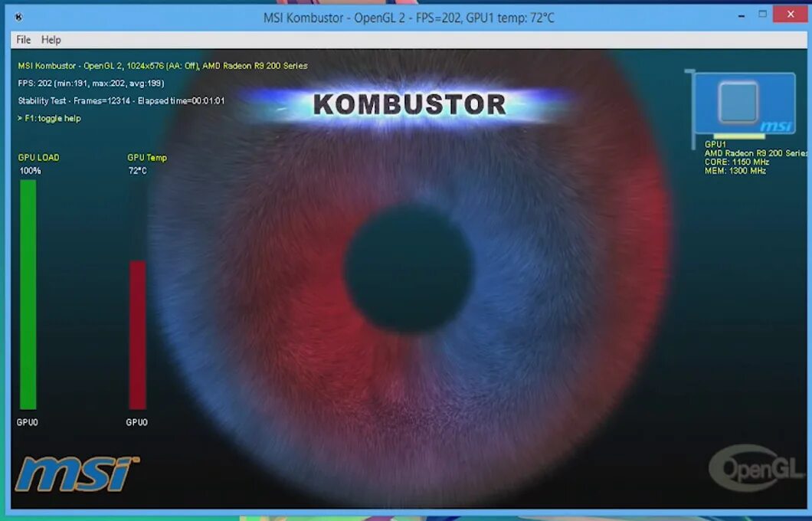Click the 'F1: toggle help' hint text
Image resolution: width=812 pixels, height=521 pixels.
tap(49, 119)
